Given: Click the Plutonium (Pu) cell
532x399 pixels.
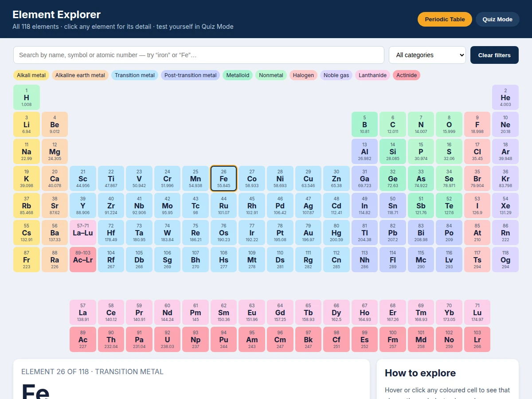Looking at the screenshot, I should tap(224, 340).
